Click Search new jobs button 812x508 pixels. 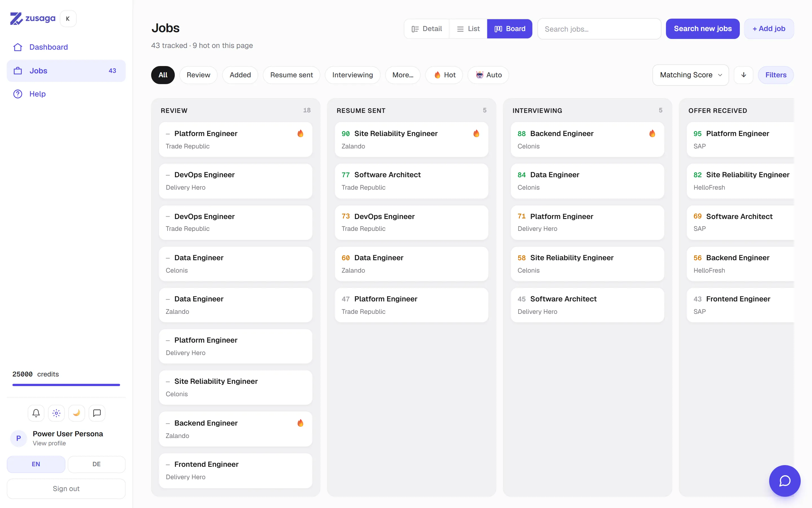click(x=703, y=29)
